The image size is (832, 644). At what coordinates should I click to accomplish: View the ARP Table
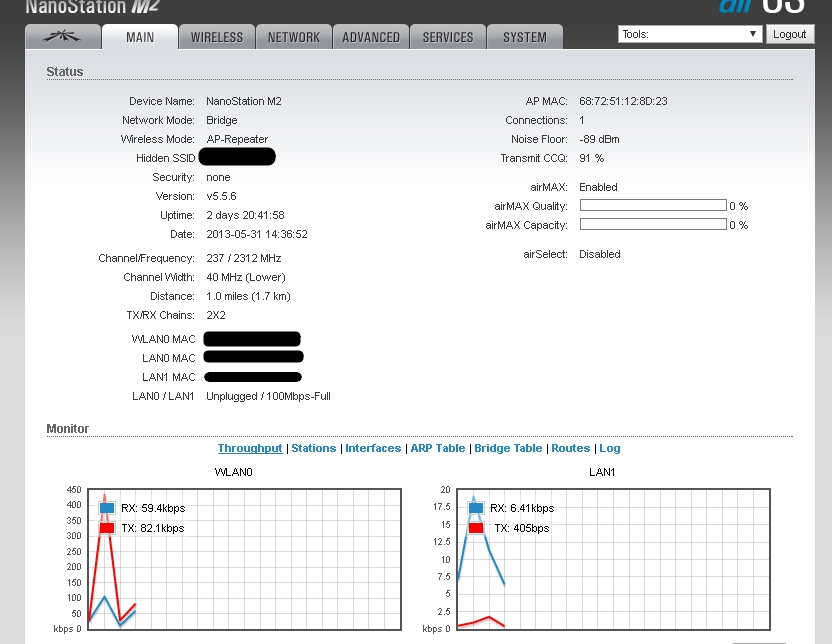click(x=438, y=448)
